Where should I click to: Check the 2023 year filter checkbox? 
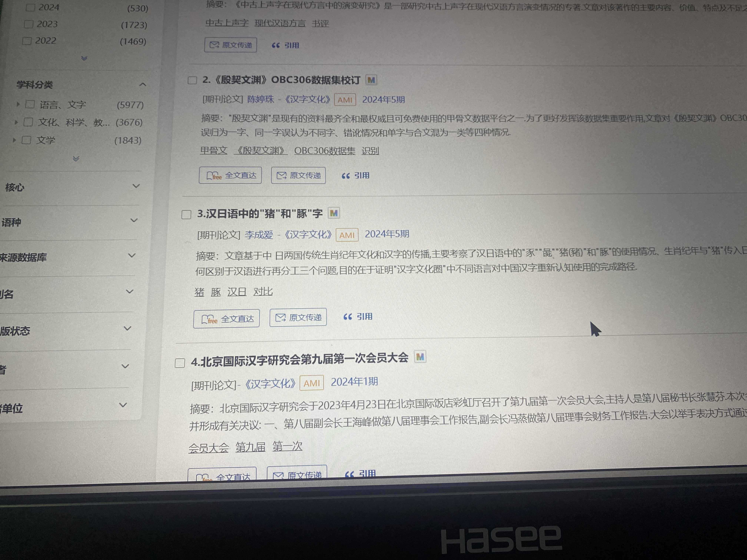pos(29,24)
